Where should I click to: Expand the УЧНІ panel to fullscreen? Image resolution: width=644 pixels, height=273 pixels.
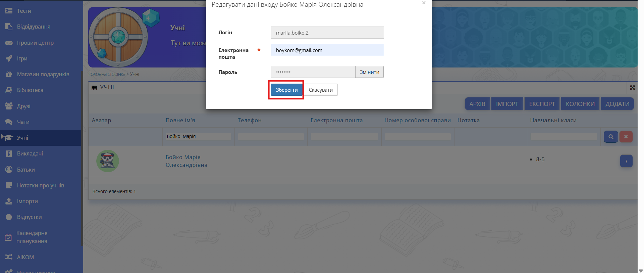pos(632,88)
